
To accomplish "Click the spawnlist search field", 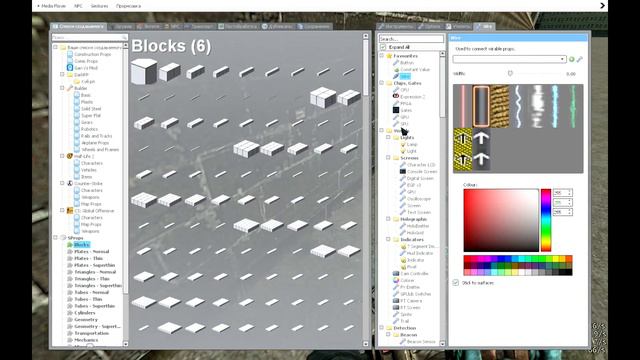I will coord(90,37).
